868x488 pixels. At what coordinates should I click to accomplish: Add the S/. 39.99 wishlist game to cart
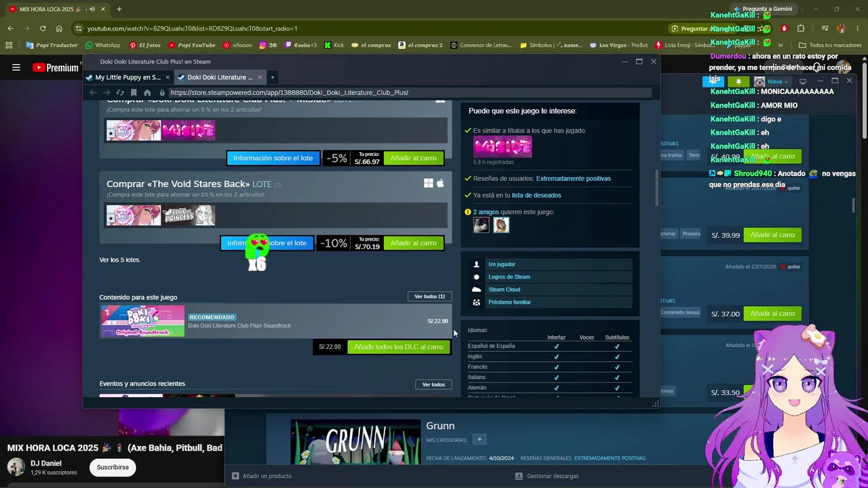pyautogui.click(x=772, y=235)
